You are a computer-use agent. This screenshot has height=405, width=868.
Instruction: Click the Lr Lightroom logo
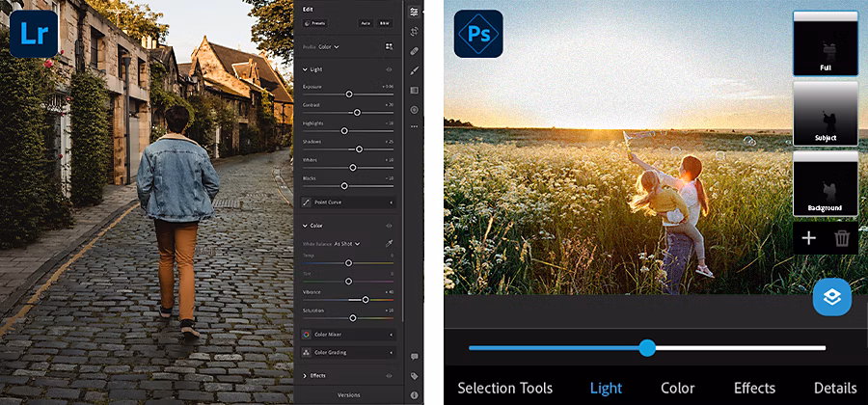click(x=33, y=33)
